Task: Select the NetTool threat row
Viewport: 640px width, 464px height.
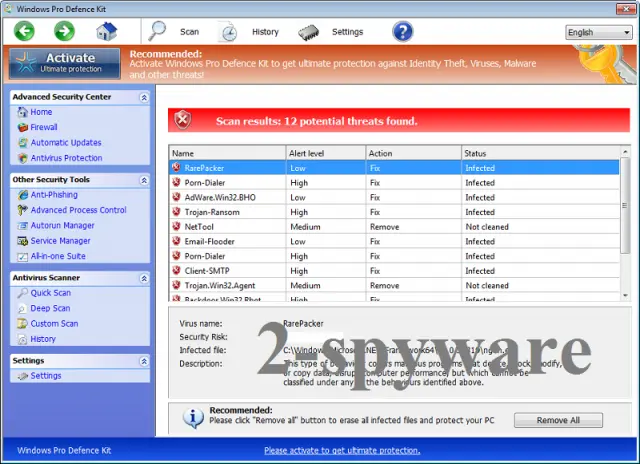Action: pyautogui.click(x=394, y=226)
